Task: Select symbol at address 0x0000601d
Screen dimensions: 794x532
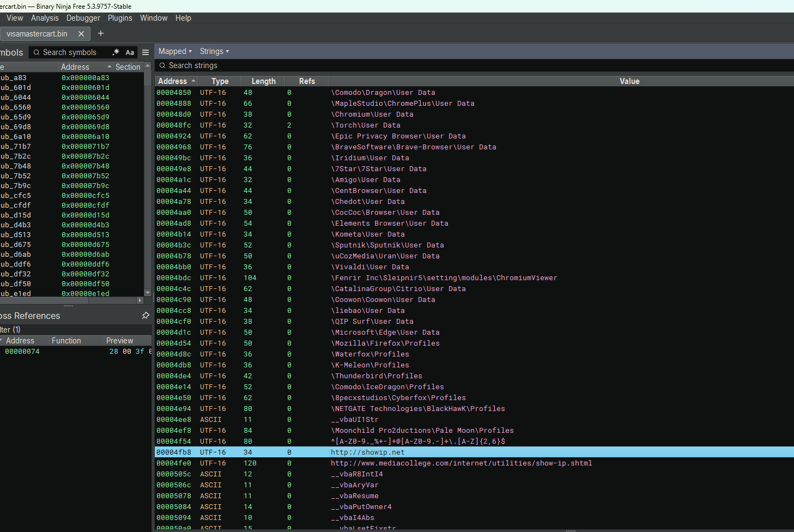Action: 72,88
